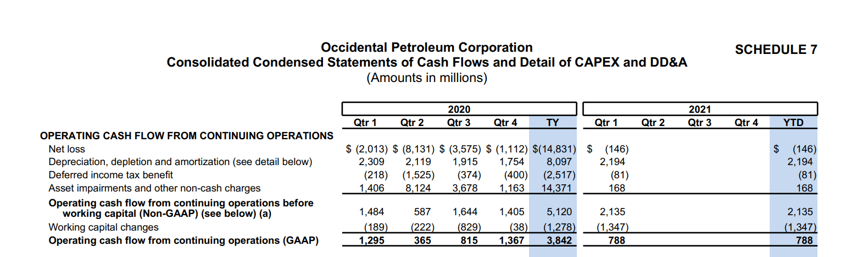868x257 pixels.
Task: Click the deferred tax value '(218)'
Action: click(376, 175)
